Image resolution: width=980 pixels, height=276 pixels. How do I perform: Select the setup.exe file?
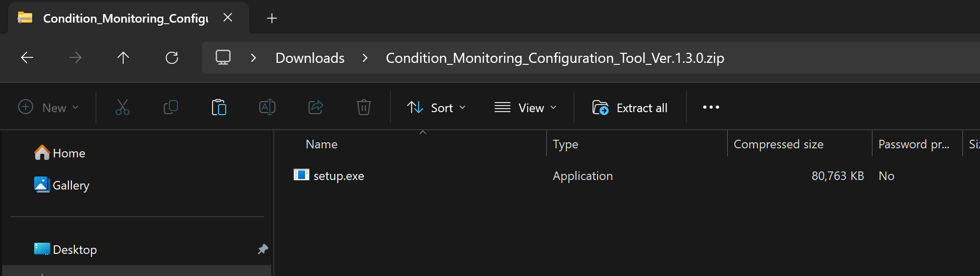tap(338, 176)
